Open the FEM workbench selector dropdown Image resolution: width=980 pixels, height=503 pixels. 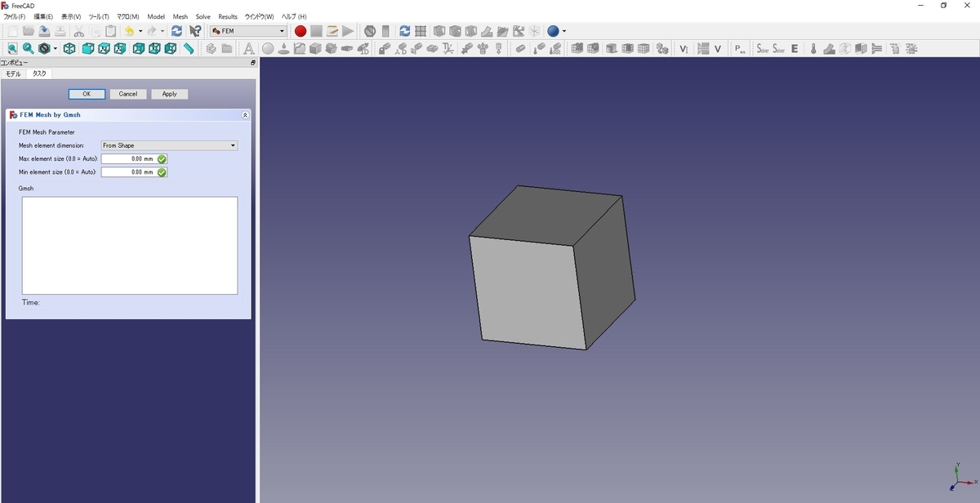248,31
